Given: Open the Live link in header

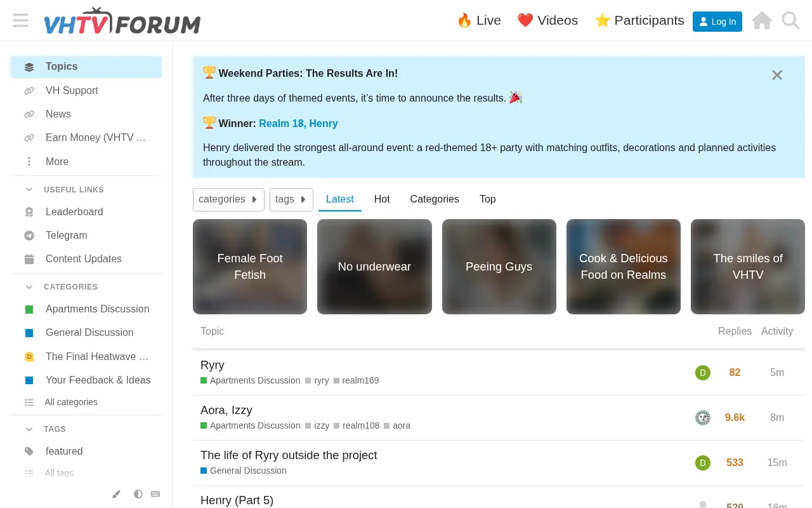Looking at the screenshot, I should tap(479, 20).
